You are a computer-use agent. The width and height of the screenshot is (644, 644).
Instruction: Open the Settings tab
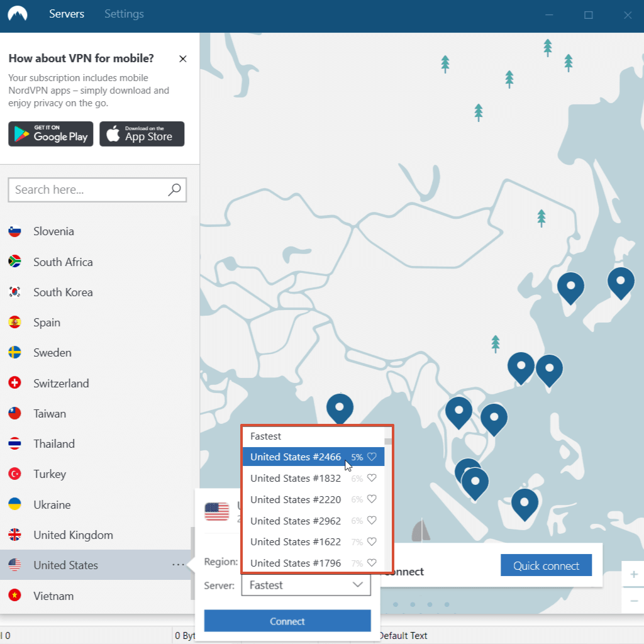(x=124, y=14)
